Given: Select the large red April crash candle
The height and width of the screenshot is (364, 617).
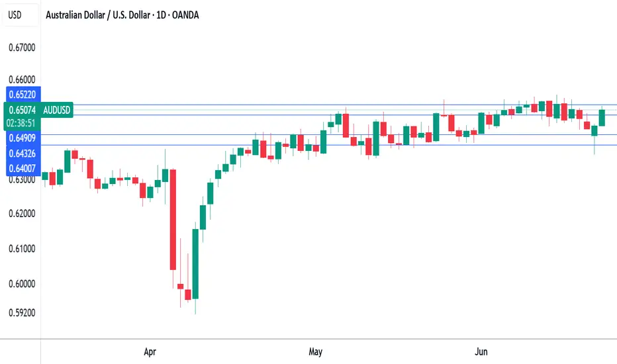Looking at the screenshot, I should pos(173,219).
